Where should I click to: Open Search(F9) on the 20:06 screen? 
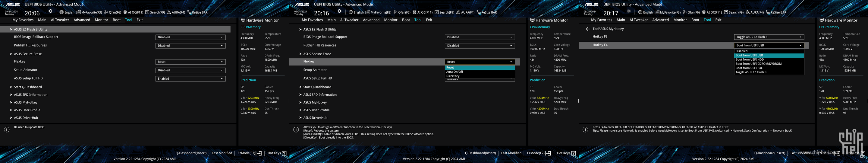[155, 12]
